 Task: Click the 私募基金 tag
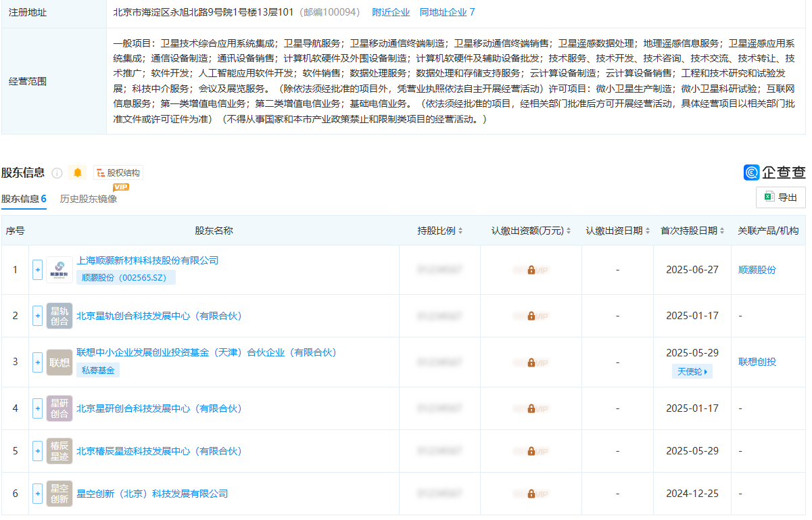tap(98, 370)
